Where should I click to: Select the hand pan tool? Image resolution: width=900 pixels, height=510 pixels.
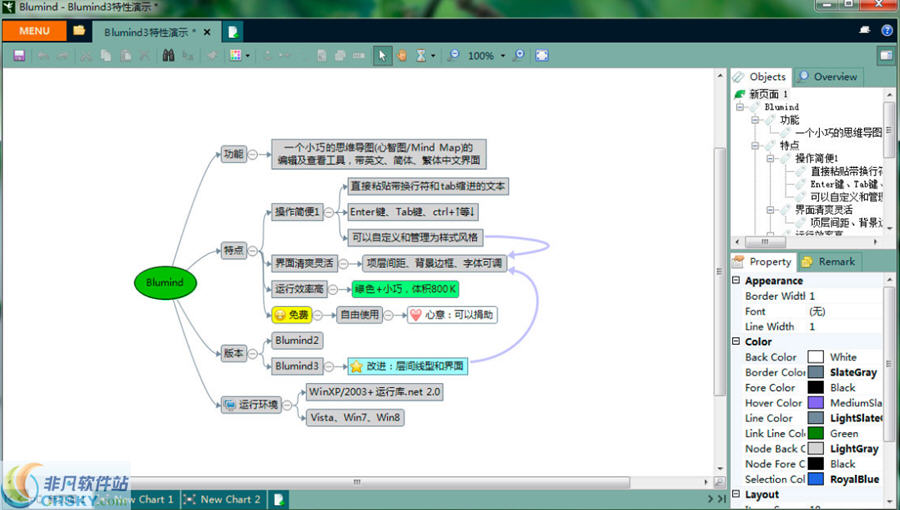click(x=402, y=56)
